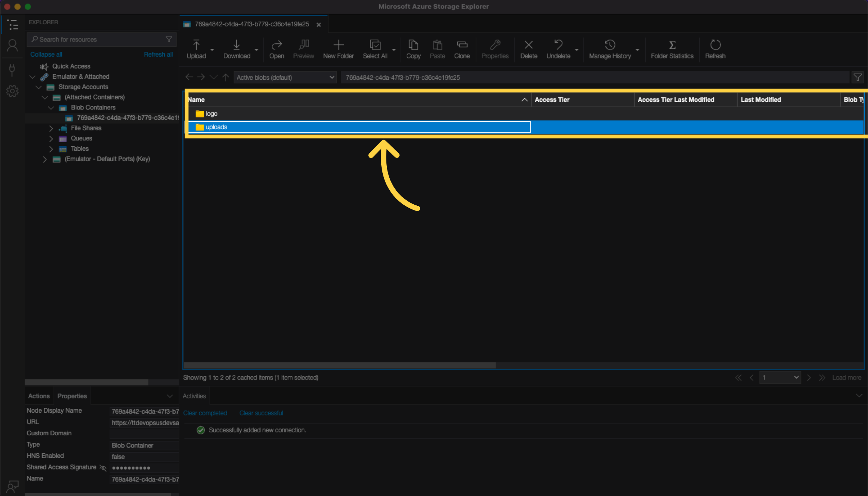Click the Refresh all link
The width and height of the screenshot is (868, 496).
pyautogui.click(x=158, y=54)
